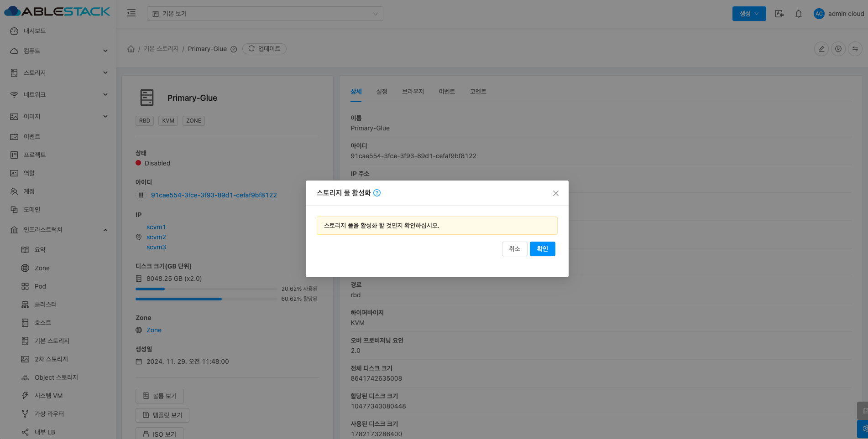This screenshot has width=868, height=439.
Task: Click the cancel (취소) button in dialog
Action: coord(514,249)
